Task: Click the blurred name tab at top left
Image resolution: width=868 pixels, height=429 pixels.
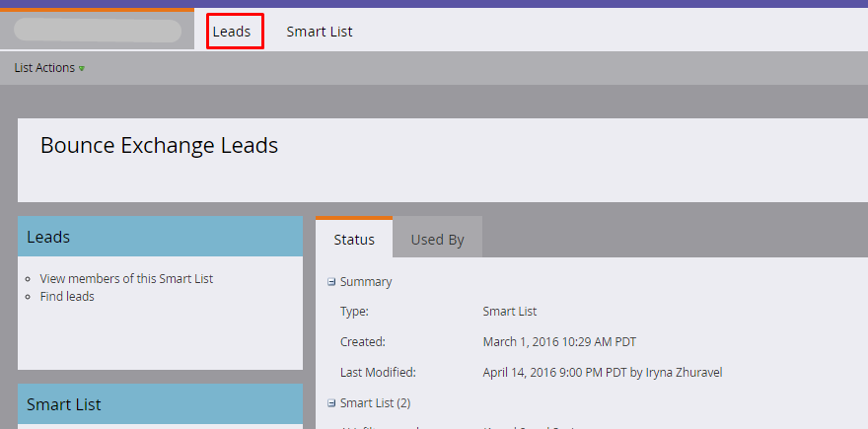Action: 98,31
